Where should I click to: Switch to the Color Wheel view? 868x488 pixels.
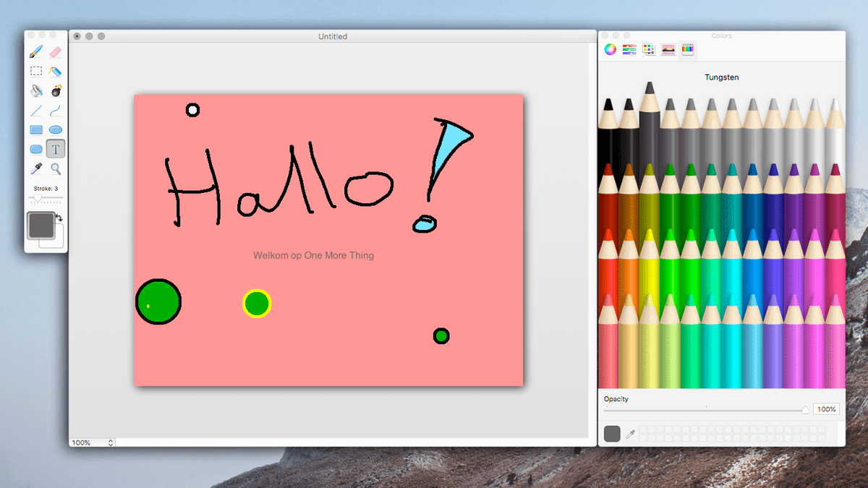608,48
